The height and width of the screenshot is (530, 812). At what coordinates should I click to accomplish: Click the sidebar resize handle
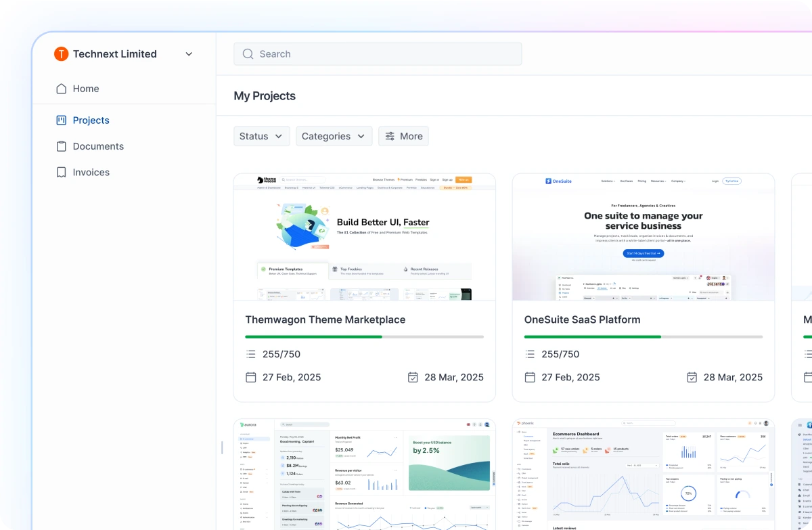[x=222, y=447]
